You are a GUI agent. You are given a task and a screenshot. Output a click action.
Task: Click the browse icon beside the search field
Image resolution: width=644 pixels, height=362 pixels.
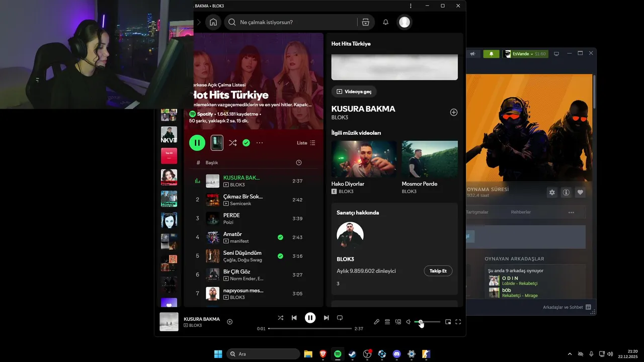(366, 22)
